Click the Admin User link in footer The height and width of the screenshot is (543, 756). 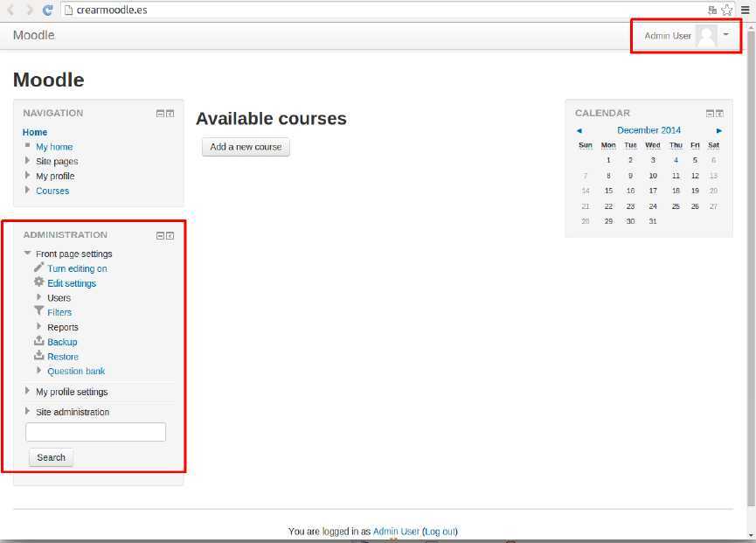tap(396, 532)
